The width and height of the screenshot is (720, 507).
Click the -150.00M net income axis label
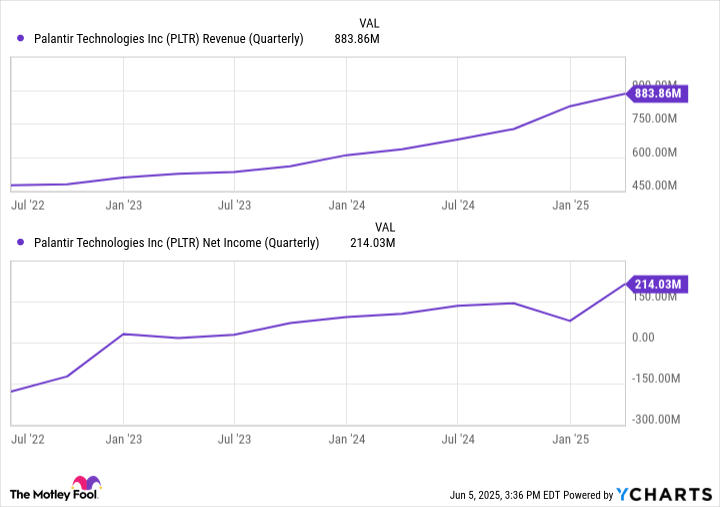pyautogui.click(x=656, y=378)
